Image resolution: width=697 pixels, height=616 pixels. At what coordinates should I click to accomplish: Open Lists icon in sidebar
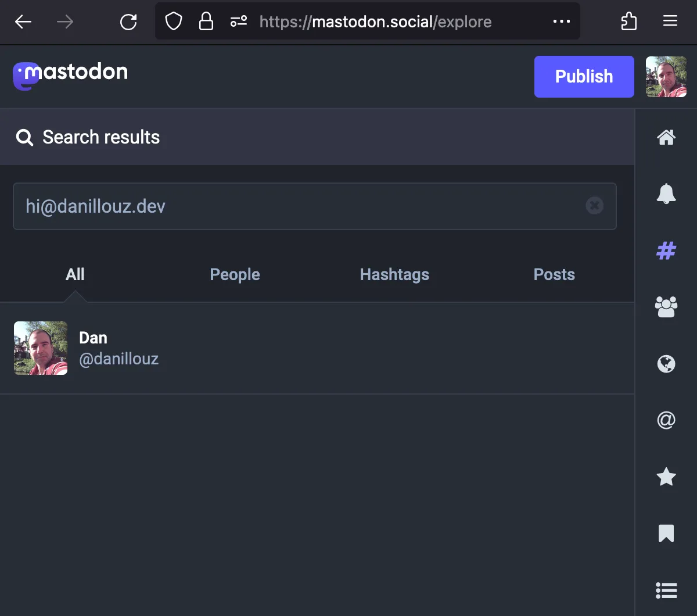pyautogui.click(x=666, y=590)
